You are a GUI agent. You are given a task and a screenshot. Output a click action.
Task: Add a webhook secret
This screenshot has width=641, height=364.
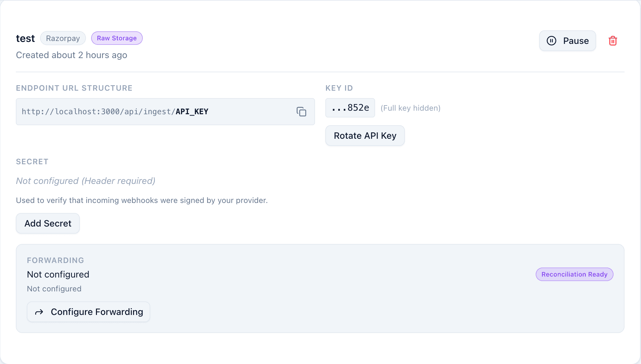click(x=48, y=224)
